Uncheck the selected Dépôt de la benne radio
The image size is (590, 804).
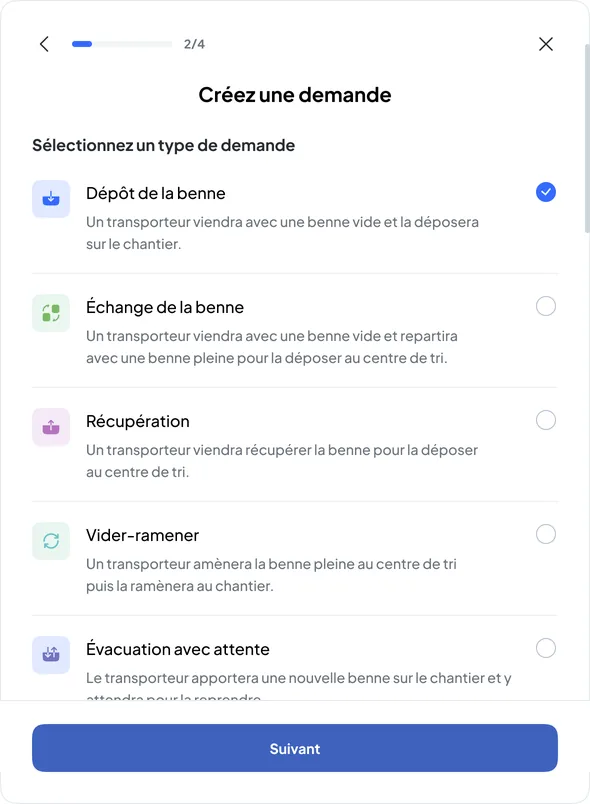[546, 192]
